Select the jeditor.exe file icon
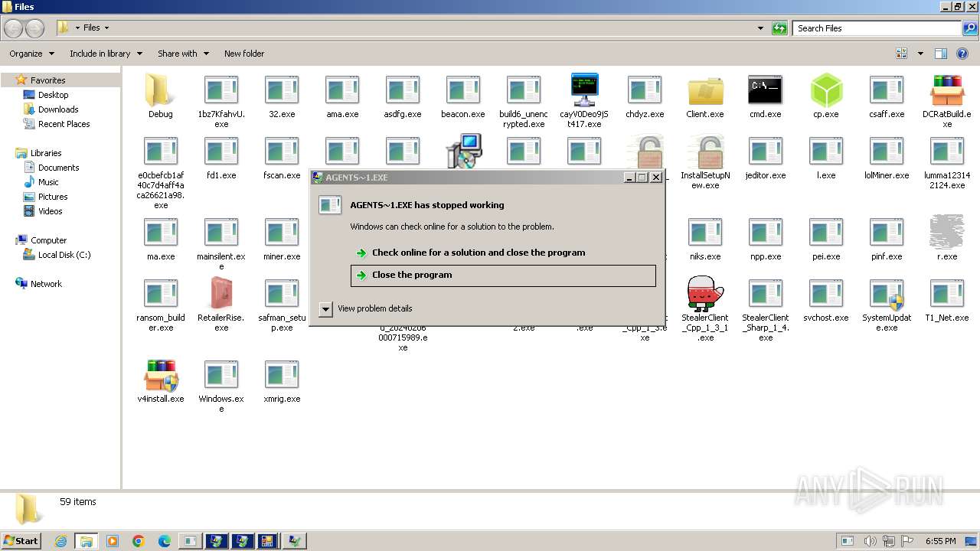This screenshot has width=980, height=551. (765, 152)
